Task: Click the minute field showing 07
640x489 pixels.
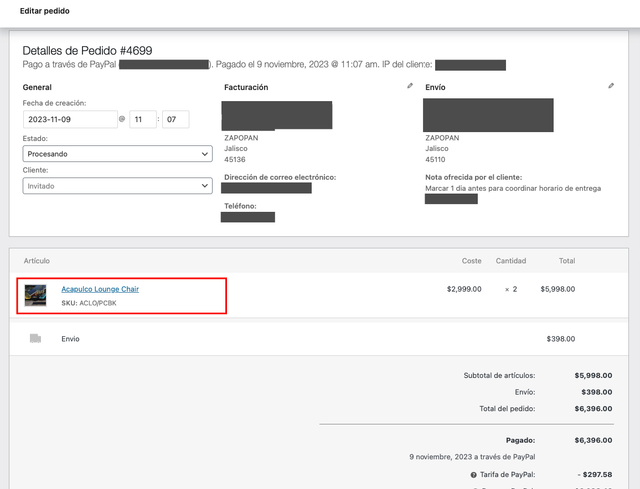Action: click(x=176, y=119)
